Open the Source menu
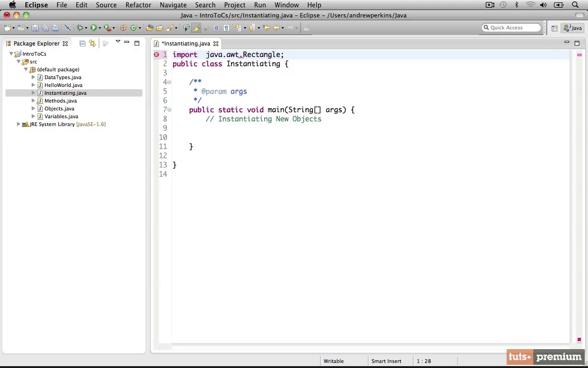588x368 pixels. (x=106, y=5)
